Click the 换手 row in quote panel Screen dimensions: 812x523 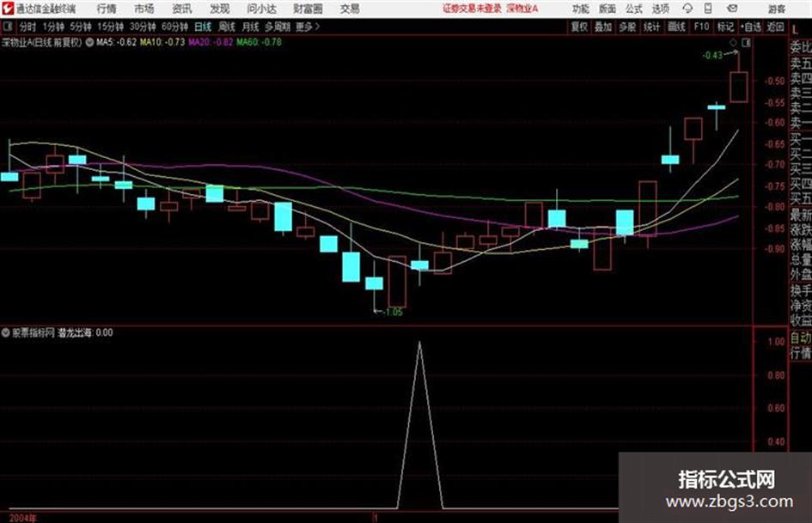(801, 290)
